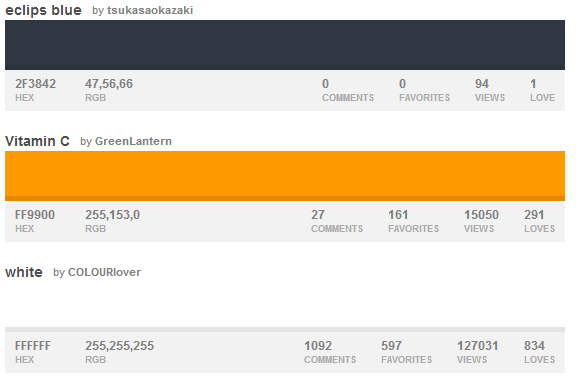The height and width of the screenshot is (384, 577).
Task: Click the dark eclips blue color swatch
Action: pyautogui.click(x=285, y=45)
